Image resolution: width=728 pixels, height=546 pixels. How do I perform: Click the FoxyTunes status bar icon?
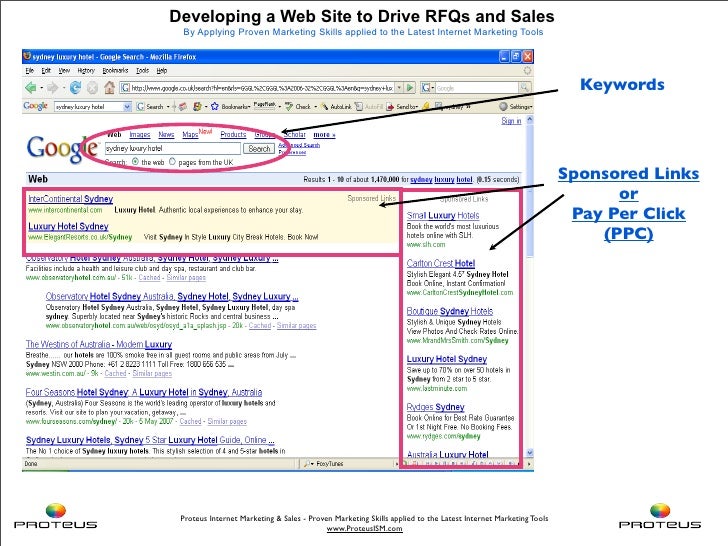(x=306, y=463)
